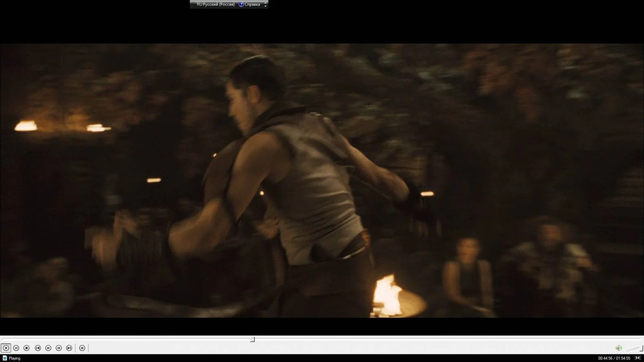644x362 pixels.
Task: Click the "Playing" status text
Action: point(15,358)
